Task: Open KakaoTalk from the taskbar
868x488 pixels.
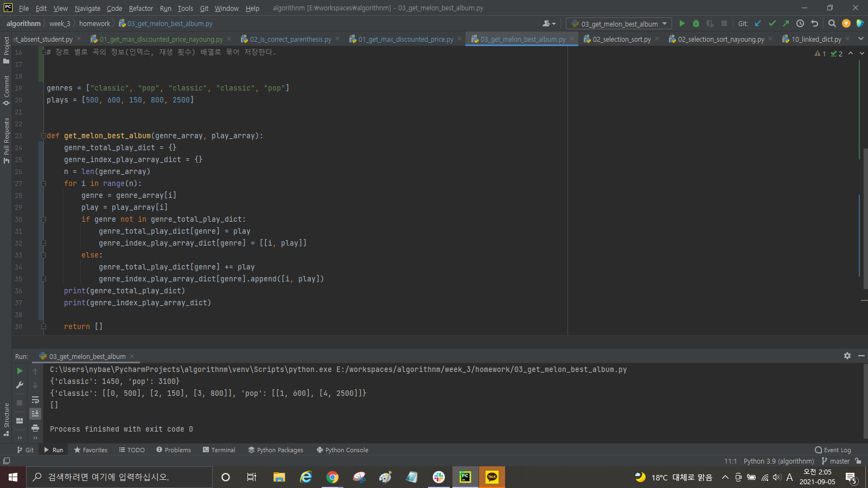Action: tap(492, 477)
